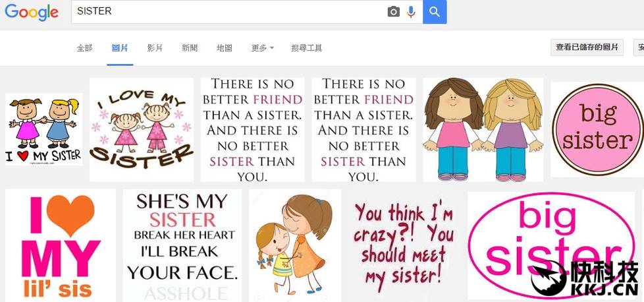Click the 查看已儲存的圖片 button
The image size is (644, 302).
(587, 47)
